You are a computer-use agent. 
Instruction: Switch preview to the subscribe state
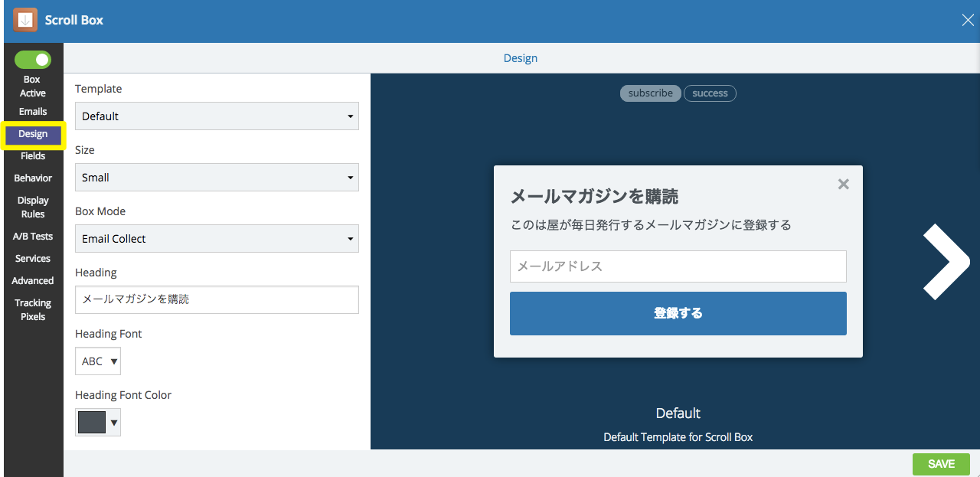(650, 93)
